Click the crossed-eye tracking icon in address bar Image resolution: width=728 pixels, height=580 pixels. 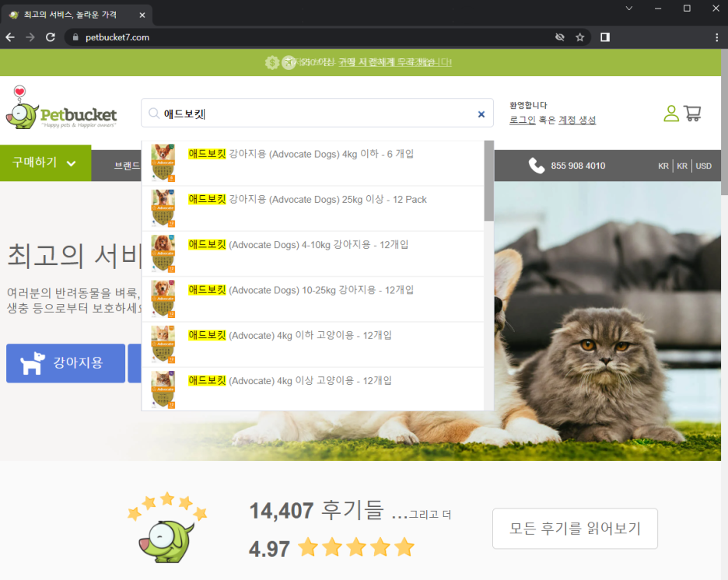560,37
